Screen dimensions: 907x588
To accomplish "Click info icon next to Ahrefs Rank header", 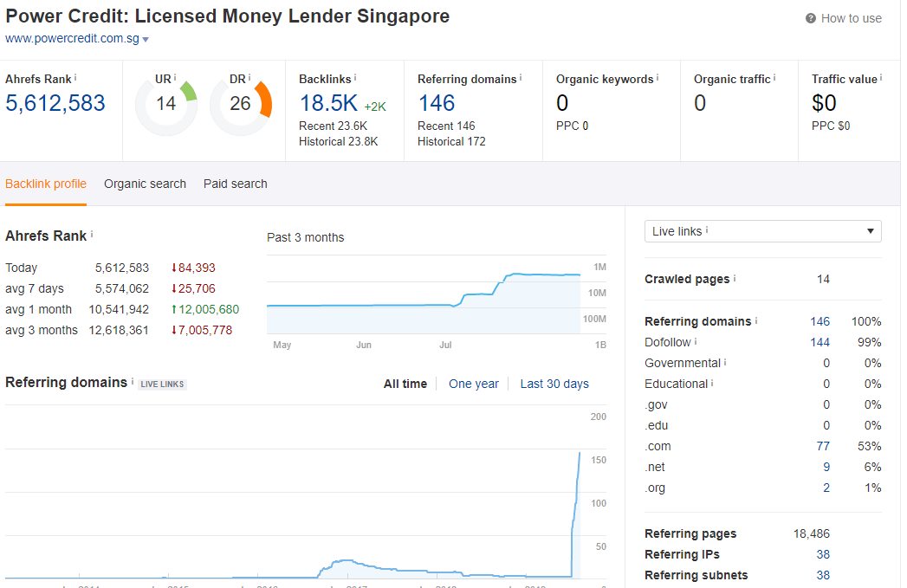I will [x=75, y=78].
